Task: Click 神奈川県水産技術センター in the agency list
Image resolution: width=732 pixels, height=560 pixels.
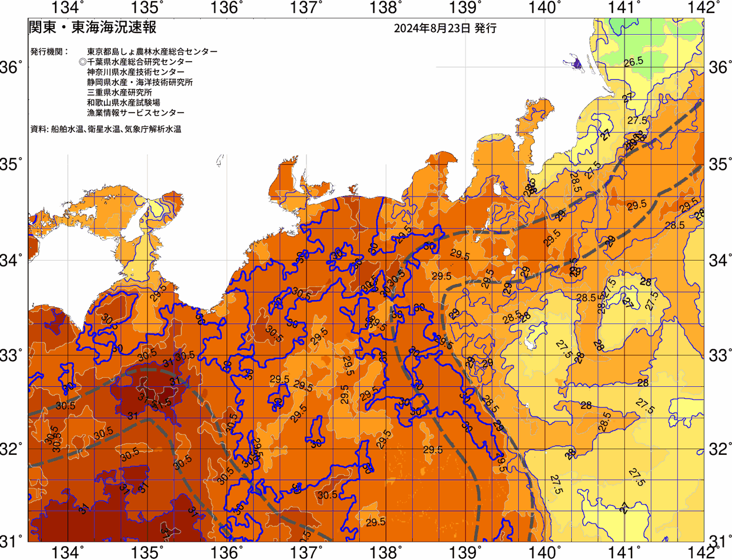Action: pyautogui.click(x=136, y=72)
